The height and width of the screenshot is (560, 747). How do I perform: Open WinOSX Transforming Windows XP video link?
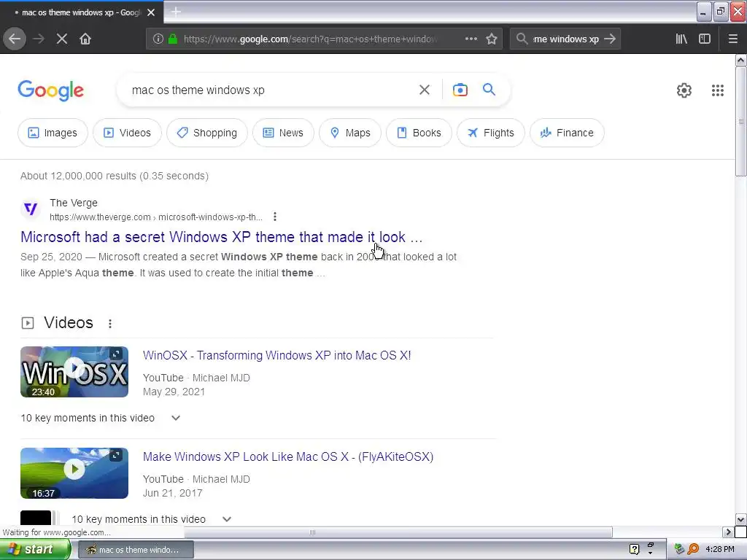(276, 355)
